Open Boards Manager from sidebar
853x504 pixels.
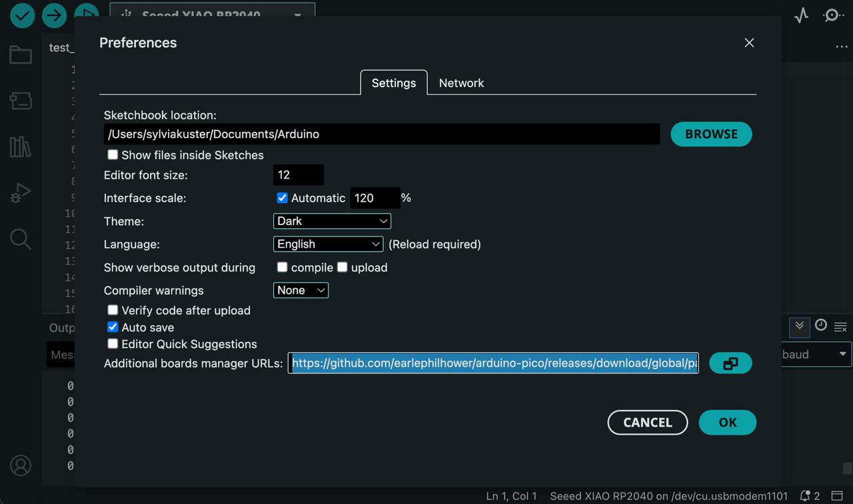[21, 101]
